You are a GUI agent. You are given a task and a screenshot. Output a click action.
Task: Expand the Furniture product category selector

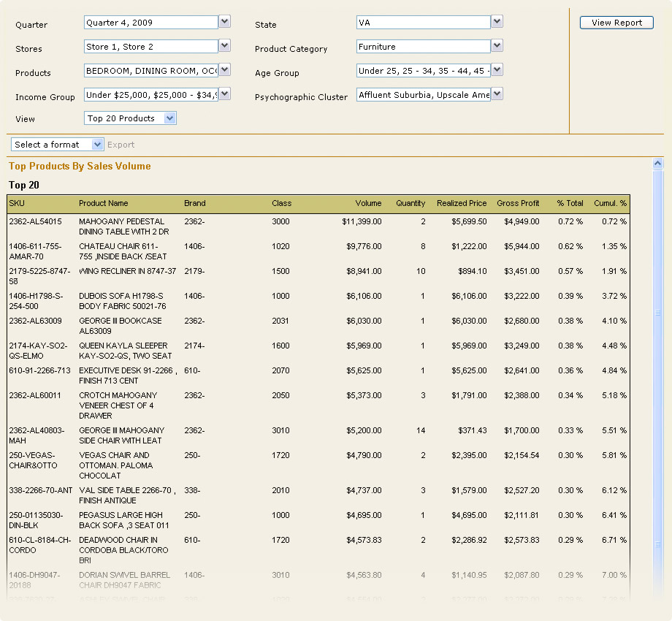(x=497, y=47)
